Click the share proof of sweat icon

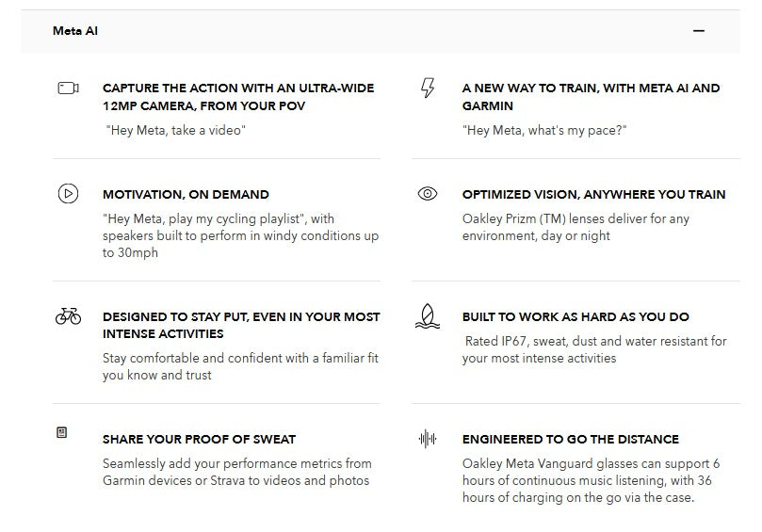62,432
